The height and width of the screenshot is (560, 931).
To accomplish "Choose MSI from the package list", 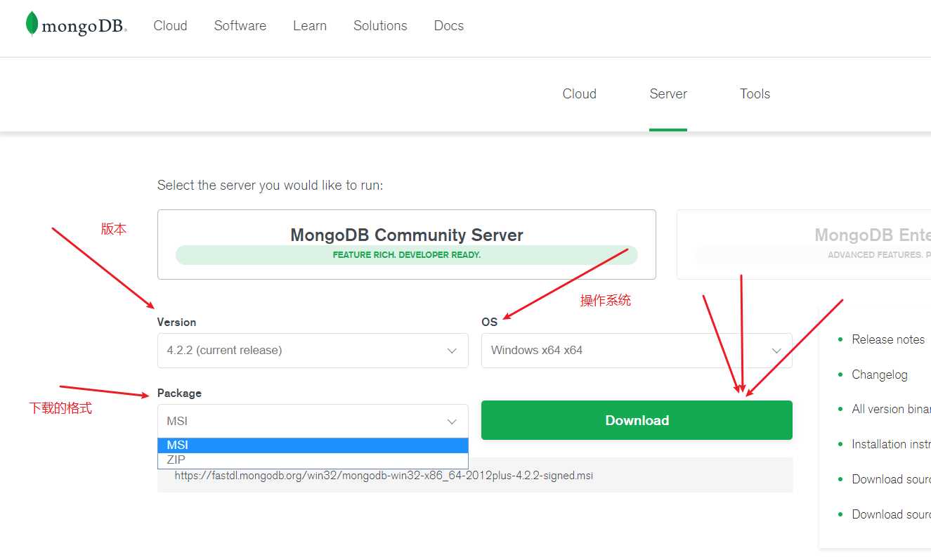I will (x=313, y=445).
